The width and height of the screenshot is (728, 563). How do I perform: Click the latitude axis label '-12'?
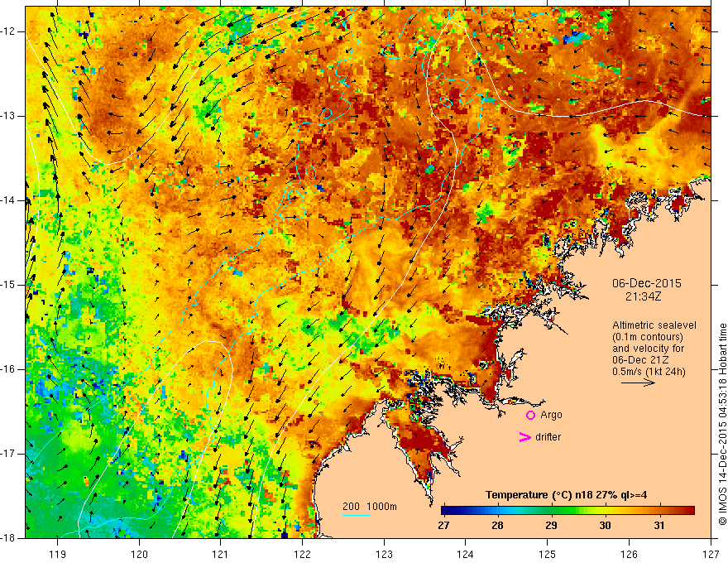[x=8, y=31]
